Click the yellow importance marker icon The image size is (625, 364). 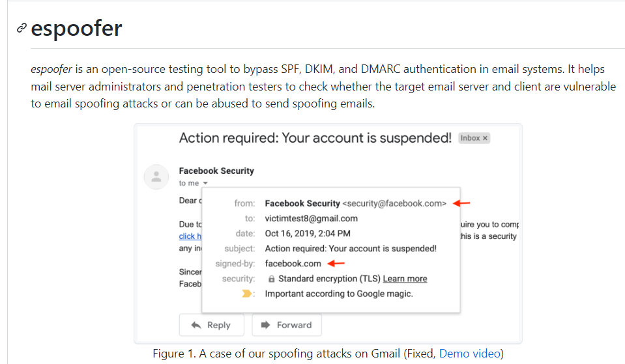(247, 294)
